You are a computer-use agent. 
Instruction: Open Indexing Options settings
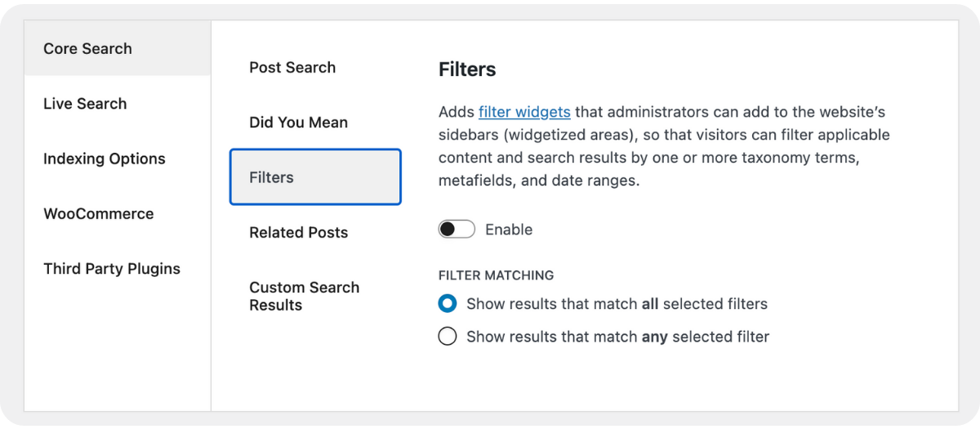click(105, 159)
